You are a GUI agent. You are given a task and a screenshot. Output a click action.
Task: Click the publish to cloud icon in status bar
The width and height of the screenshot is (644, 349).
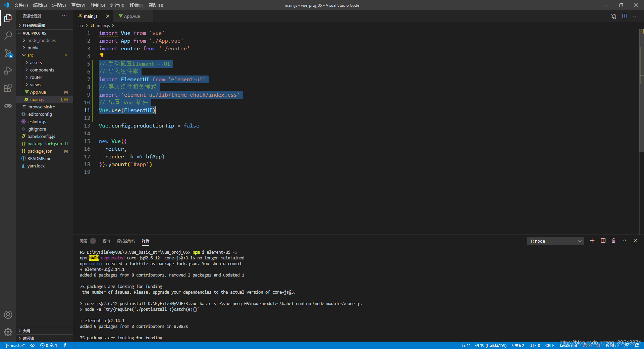(x=33, y=345)
